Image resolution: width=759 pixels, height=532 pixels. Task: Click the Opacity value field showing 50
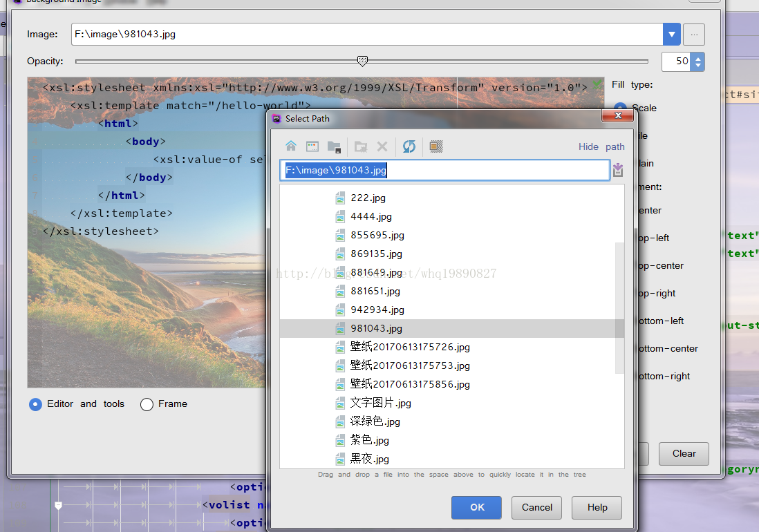(676, 61)
